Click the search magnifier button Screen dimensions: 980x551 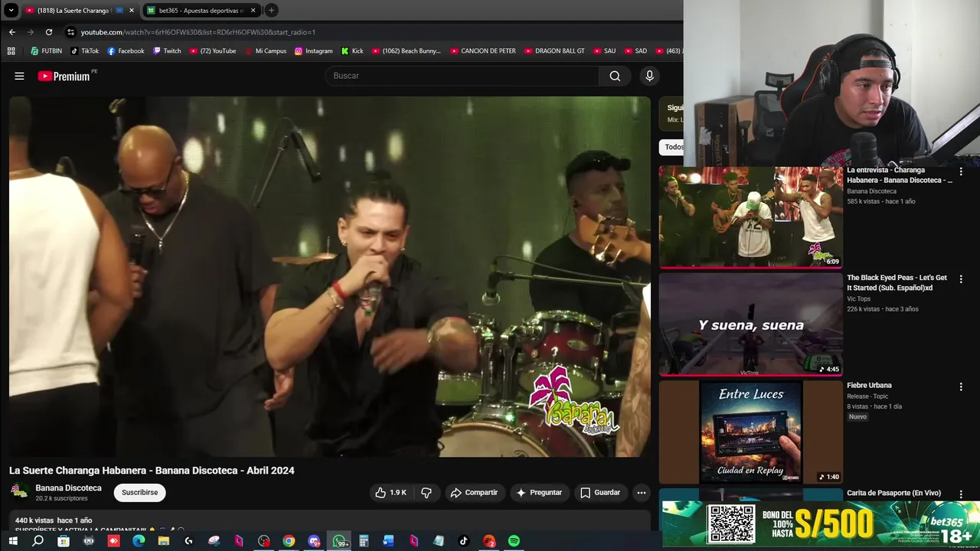pyautogui.click(x=615, y=76)
